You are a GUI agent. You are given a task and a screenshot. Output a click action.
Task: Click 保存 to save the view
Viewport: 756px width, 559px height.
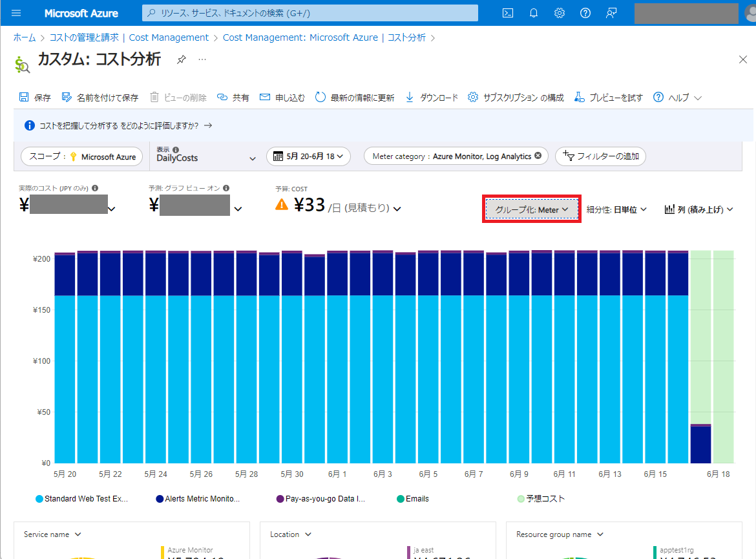pyautogui.click(x=35, y=98)
